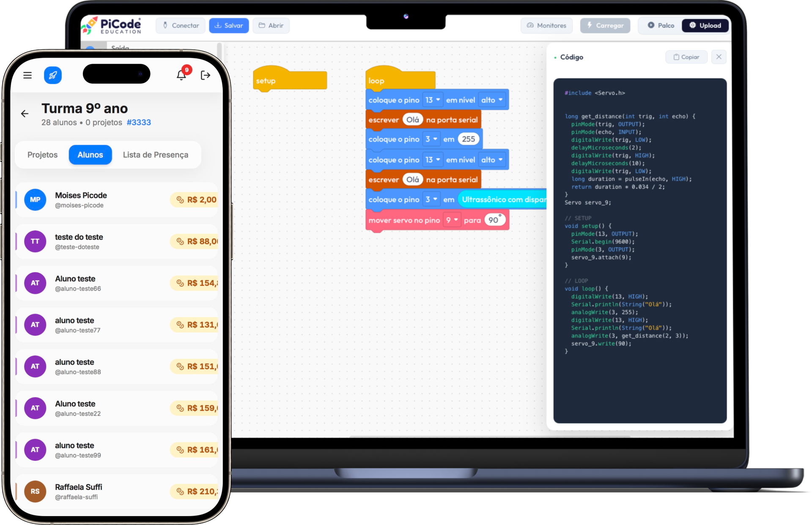The width and height of the screenshot is (812, 525).
Task: Open the 'alto' level dropdown on the pin block
Action: pyautogui.click(x=492, y=99)
